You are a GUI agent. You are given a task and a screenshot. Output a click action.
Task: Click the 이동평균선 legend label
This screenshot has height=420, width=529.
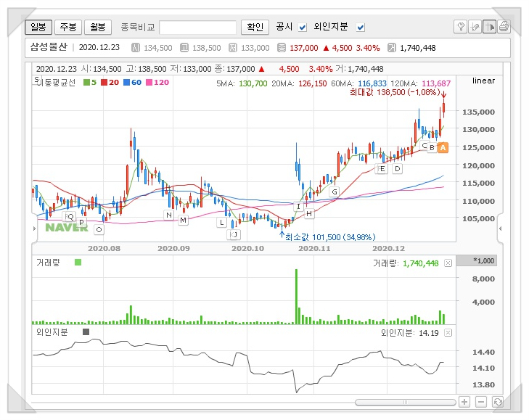57,83
